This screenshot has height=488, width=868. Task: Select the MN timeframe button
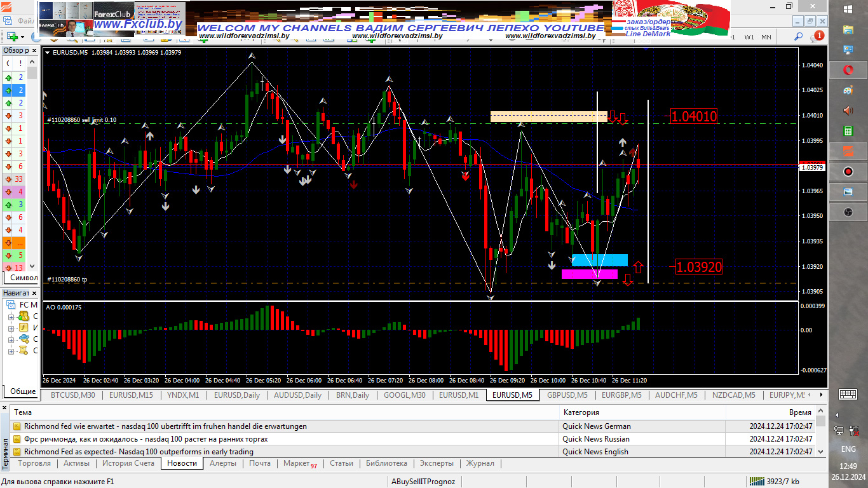(x=766, y=37)
